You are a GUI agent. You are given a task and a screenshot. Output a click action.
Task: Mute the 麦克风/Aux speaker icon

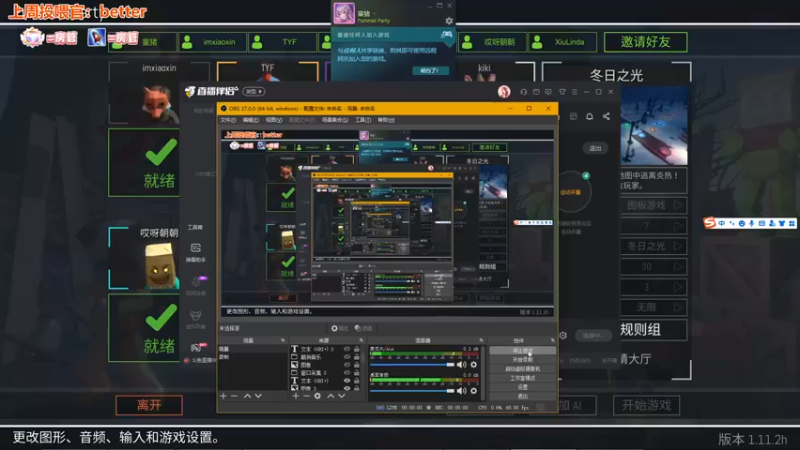click(x=461, y=365)
